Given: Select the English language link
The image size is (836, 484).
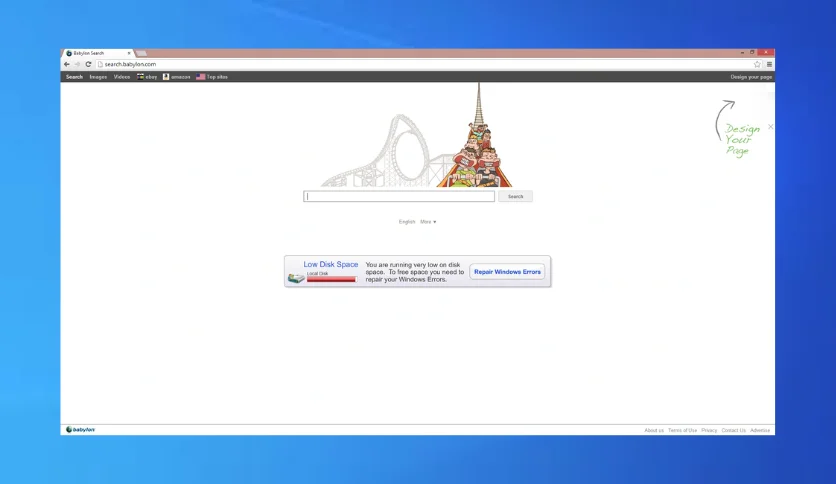Looking at the screenshot, I should 407,222.
